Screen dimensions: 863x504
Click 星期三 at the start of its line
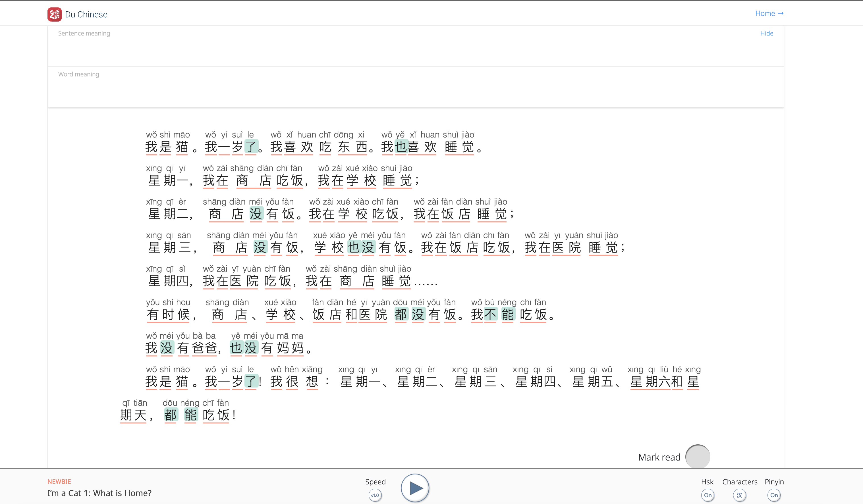170,247
